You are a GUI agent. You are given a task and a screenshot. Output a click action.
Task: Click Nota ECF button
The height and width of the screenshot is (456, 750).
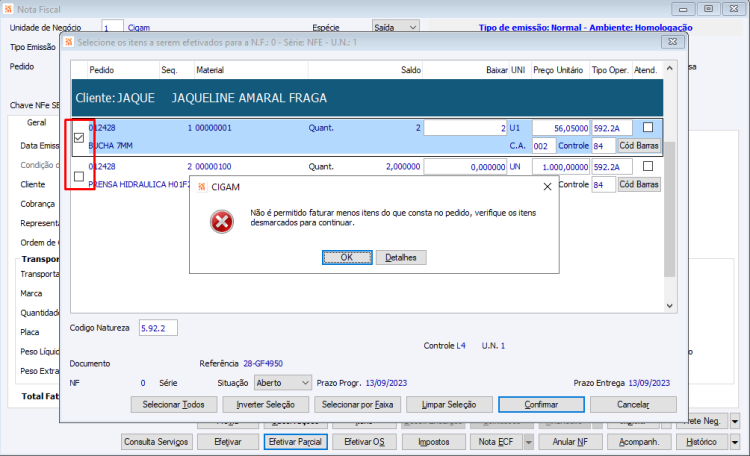(496, 442)
